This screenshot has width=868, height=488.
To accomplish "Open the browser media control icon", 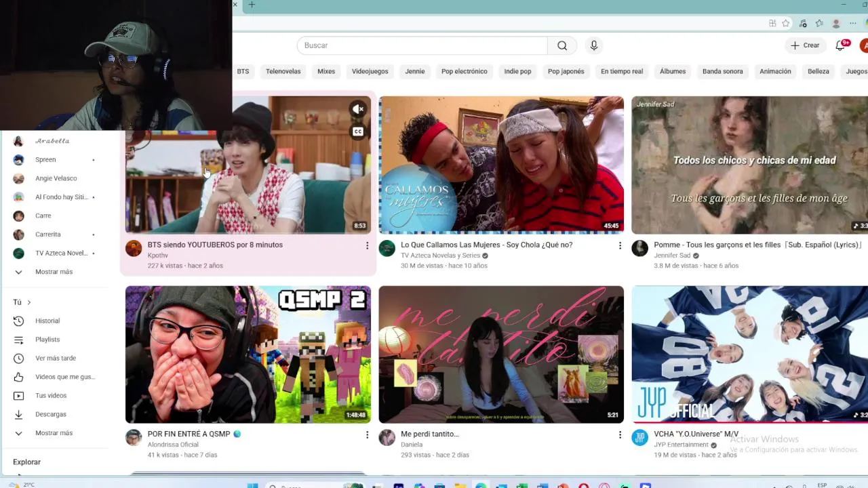I will [803, 23].
